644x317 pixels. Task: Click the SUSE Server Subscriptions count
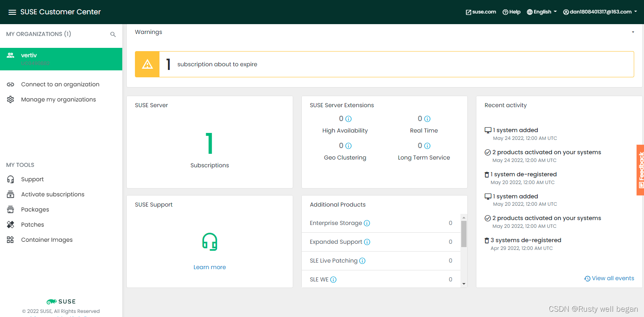point(210,144)
